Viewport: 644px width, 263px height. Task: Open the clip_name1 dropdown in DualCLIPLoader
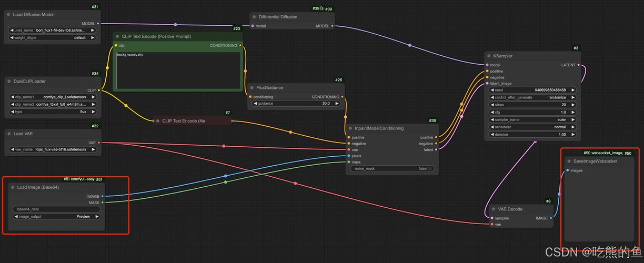pos(53,97)
